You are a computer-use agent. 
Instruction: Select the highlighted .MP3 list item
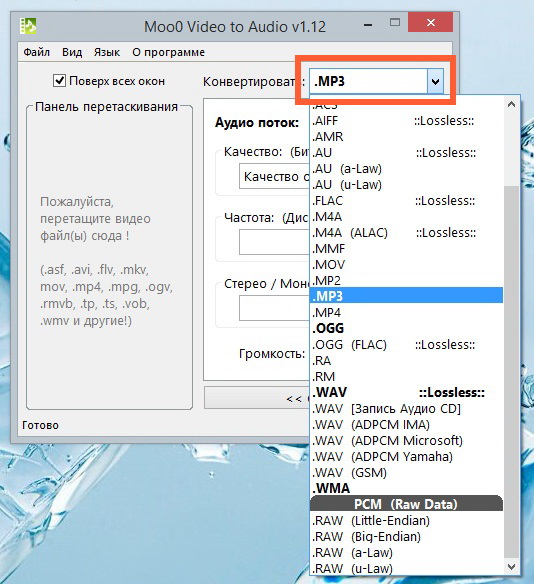pos(406,296)
